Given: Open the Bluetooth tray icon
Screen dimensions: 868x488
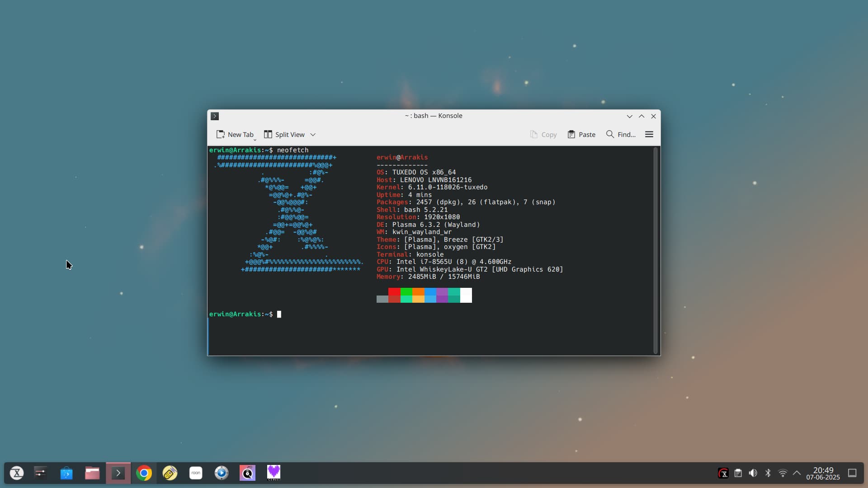Looking at the screenshot, I should 768,473.
